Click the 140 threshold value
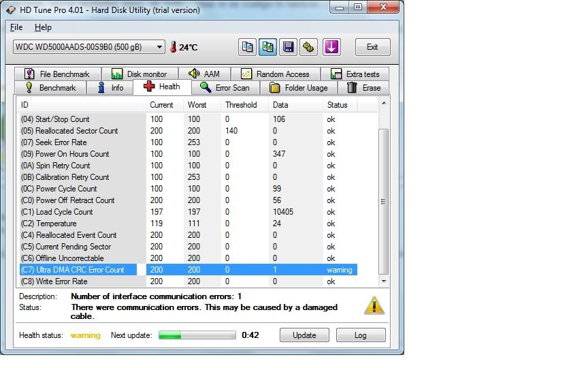588x368 pixels. coord(231,131)
